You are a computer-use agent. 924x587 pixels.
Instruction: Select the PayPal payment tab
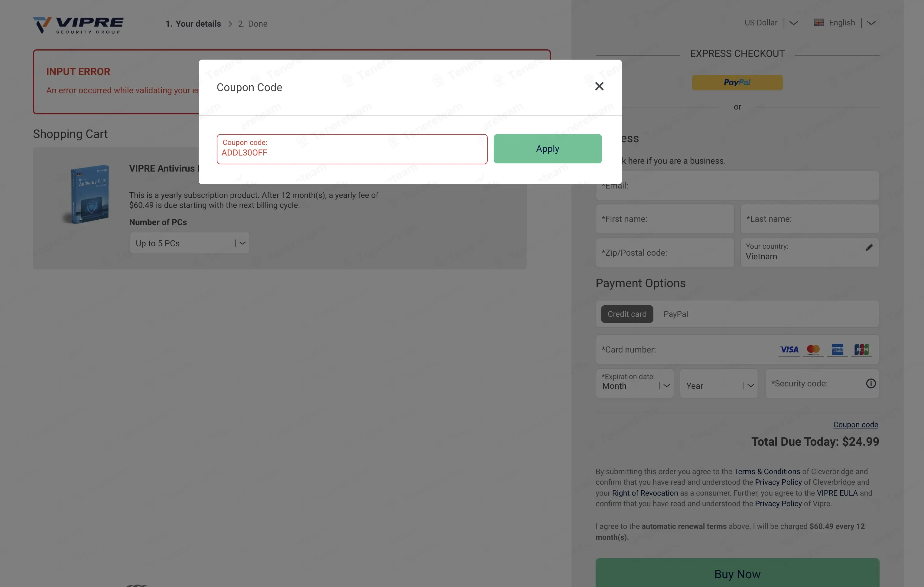click(675, 314)
